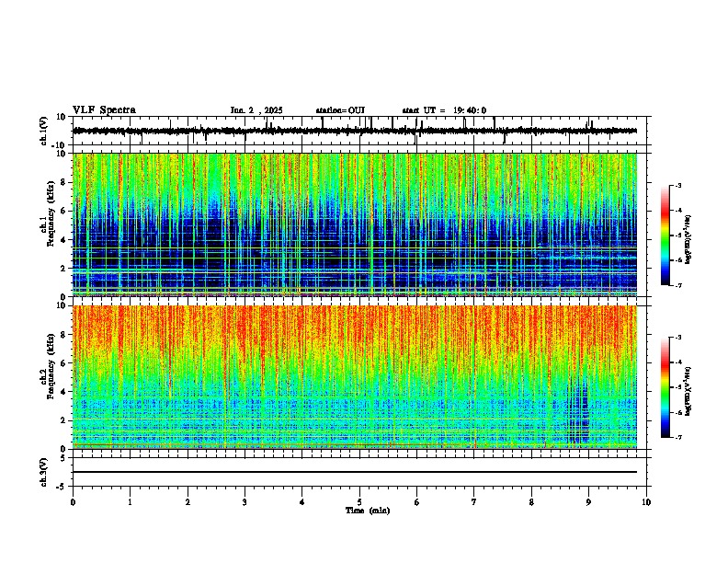Click the "ch.1(V)" voltage axis label

point(44,131)
